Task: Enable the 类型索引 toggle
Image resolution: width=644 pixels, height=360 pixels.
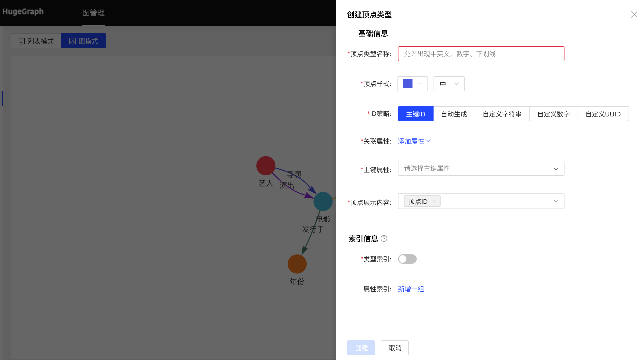Action: 407,259
